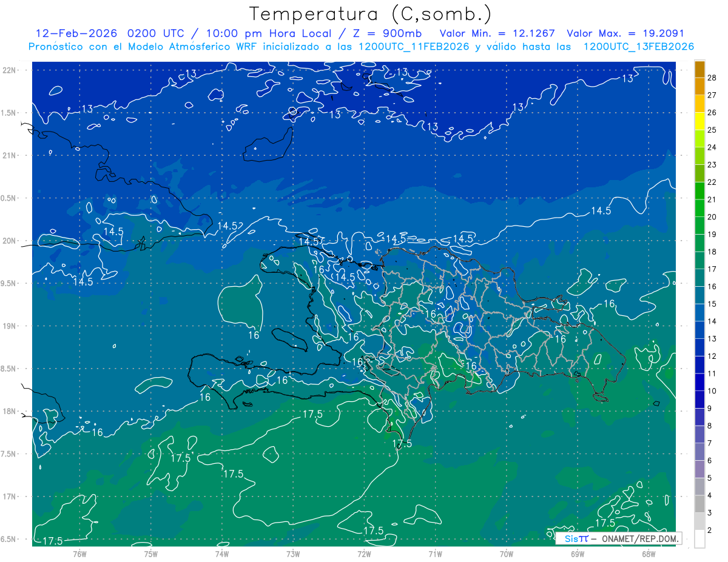Click the gray legend swatch between 3 and 4
Viewport: 728px width, 562px height.
coord(699,504)
